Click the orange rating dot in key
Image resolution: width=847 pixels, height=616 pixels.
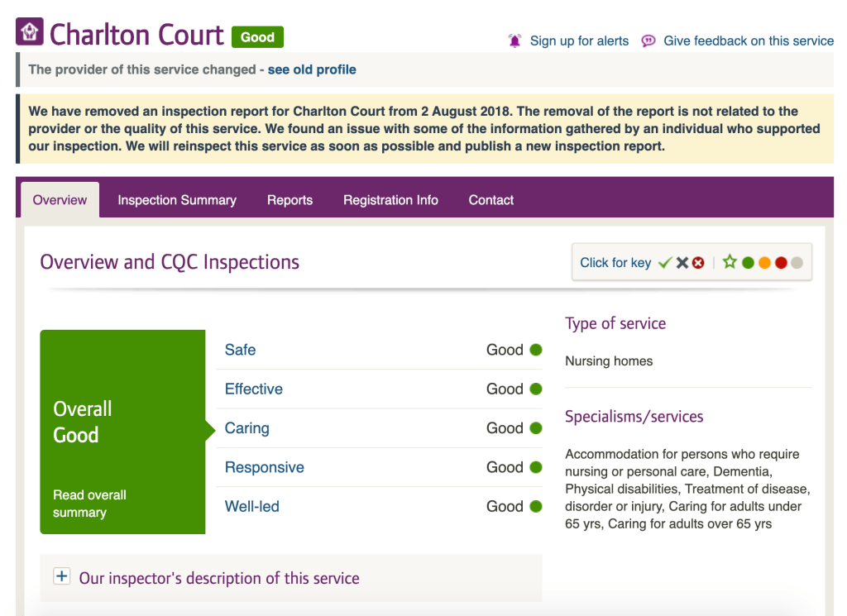click(x=764, y=263)
